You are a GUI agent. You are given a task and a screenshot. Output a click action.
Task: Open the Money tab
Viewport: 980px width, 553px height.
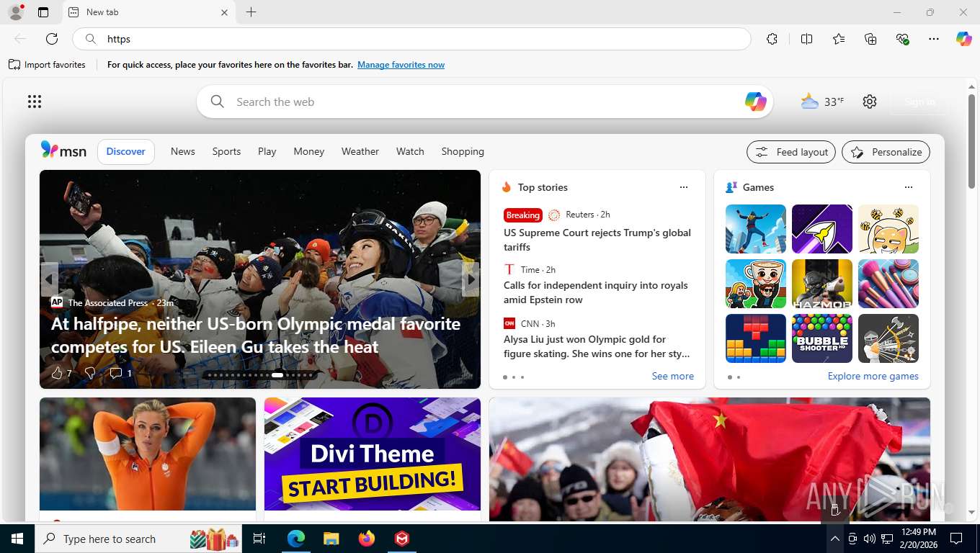pyautogui.click(x=309, y=151)
